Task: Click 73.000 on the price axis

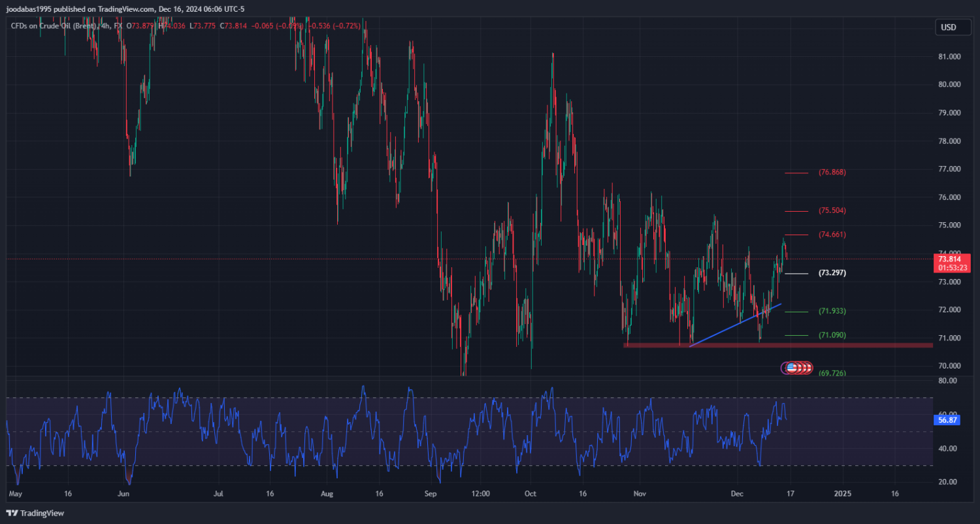Action: (x=949, y=282)
